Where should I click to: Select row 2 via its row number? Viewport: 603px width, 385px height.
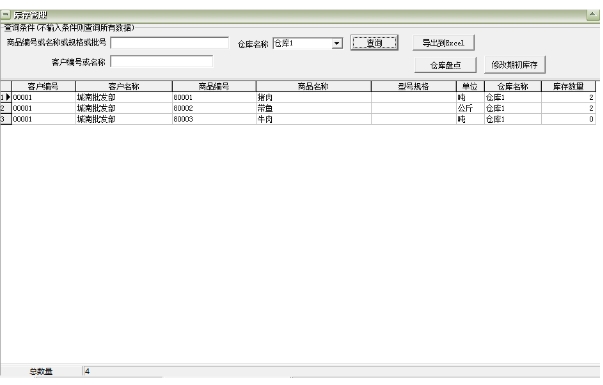[x=6, y=108]
